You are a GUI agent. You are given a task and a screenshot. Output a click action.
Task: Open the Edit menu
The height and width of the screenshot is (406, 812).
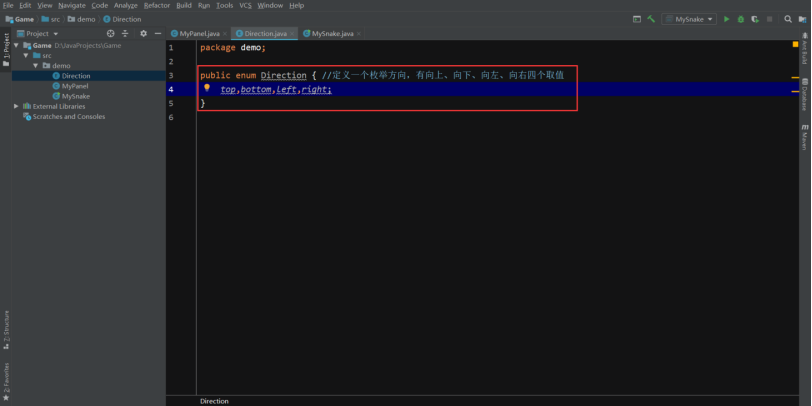click(x=25, y=5)
